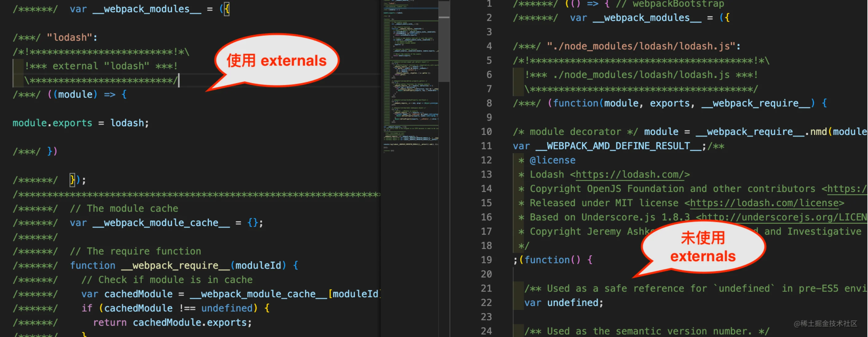Click the var cachedModule assignment line
Image resolution: width=868 pixels, height=337 pixels.
click(231, 294)
